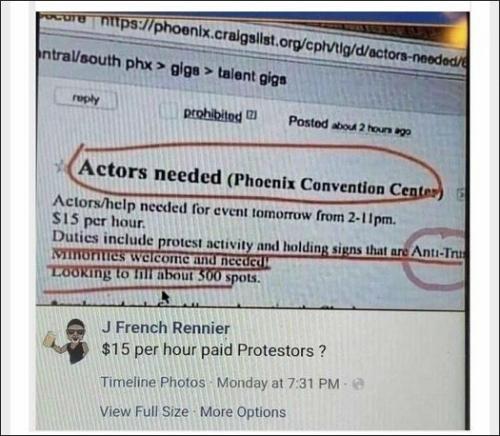Open the help icon beside prohibited
This screenshot has width=500, height=436.
click(252, 115)
